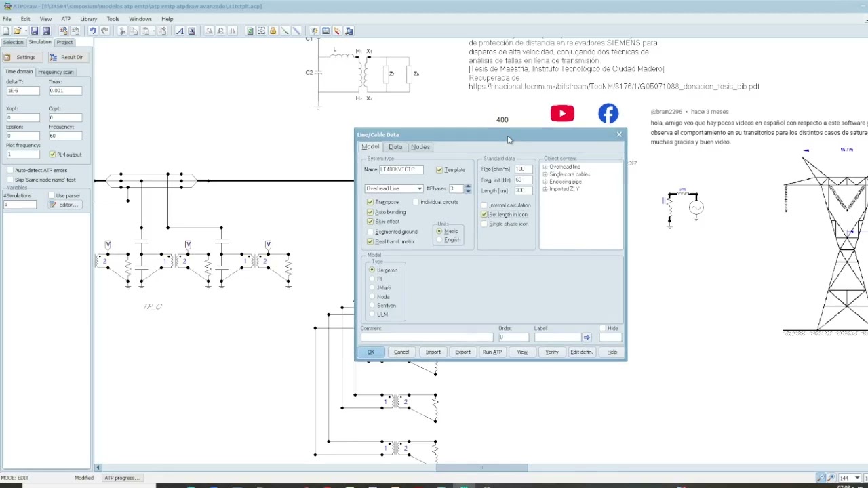Click the #Phases spinner arrows

(468, 188)
